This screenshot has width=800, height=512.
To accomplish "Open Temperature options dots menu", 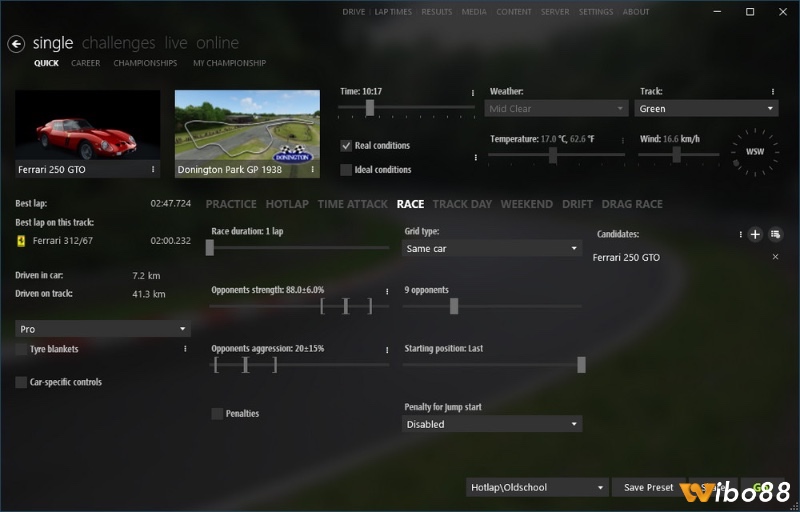I will [x=622, y=140].
